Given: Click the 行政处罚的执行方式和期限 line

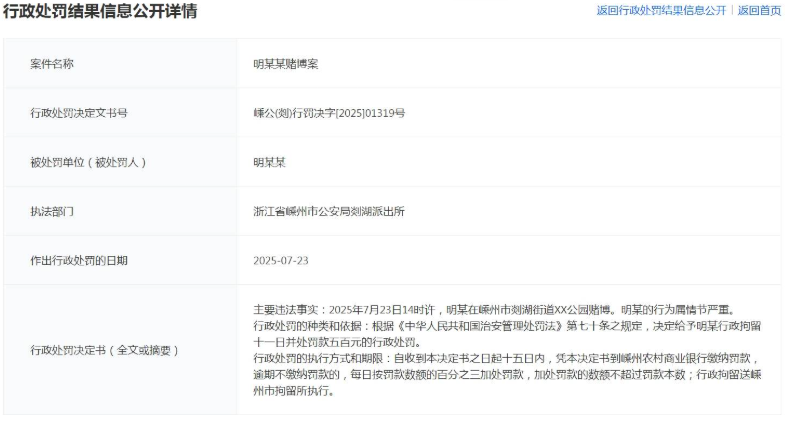Looking at the screenshot, I should coord(506,358).
